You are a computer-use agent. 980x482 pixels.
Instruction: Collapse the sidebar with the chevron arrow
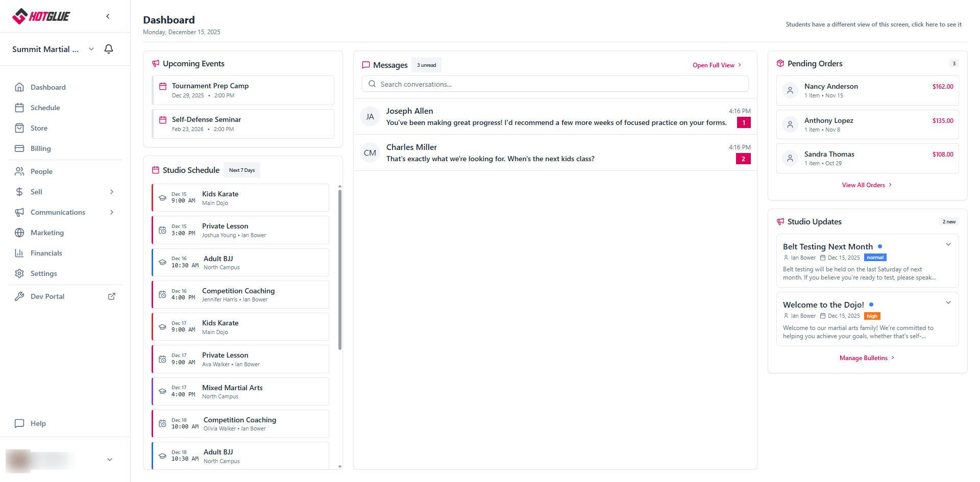point(108,16)
